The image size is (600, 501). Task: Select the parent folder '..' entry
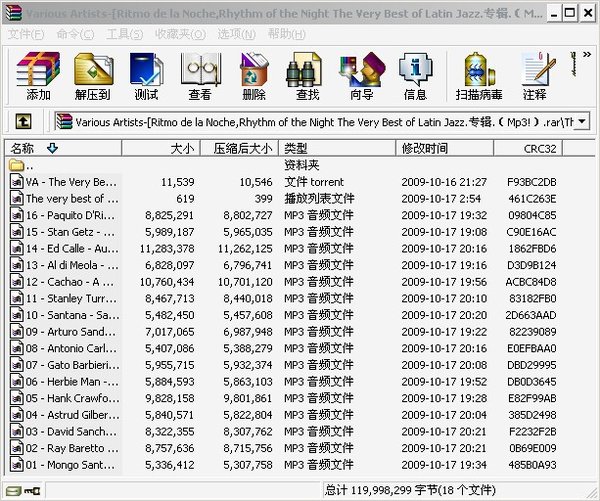[21, 165]
